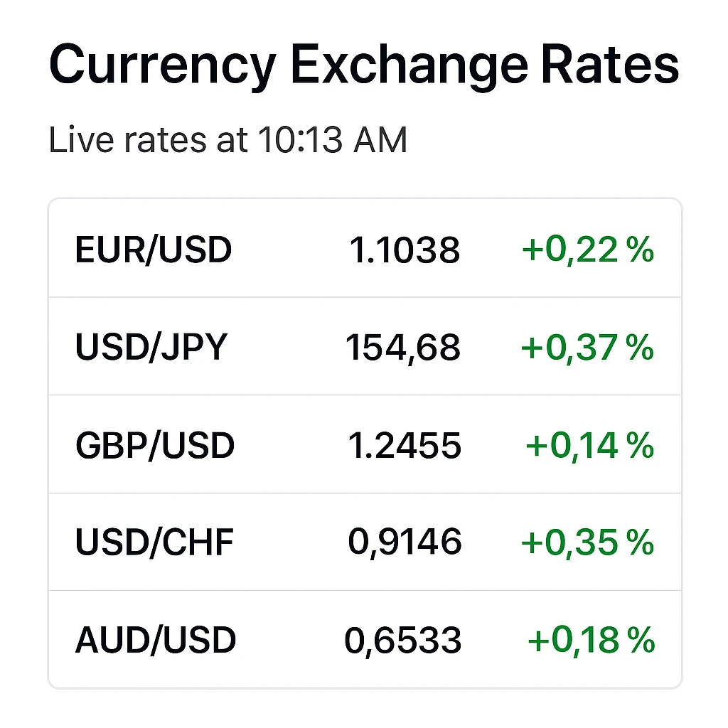Click the "Live rates at" subtitle text
Screen dimensions: 728x728
pyautogui.click(x=148, y=141)
